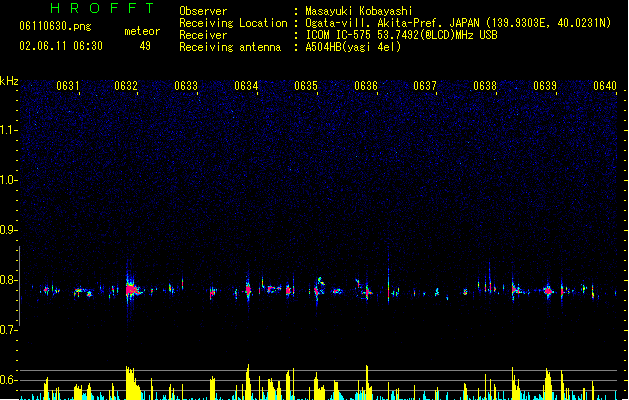This screenshot has height=400, width=629.
Task: Click the date stamp 02.06.11 06:30
Action: point(61,46)
